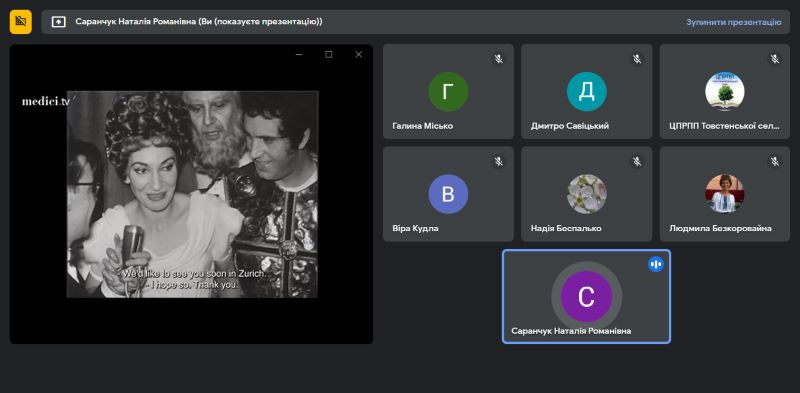Click subtitle line mentioning Zurich
Viewport: 800px width, 393px height.
(x=194, y=274)
